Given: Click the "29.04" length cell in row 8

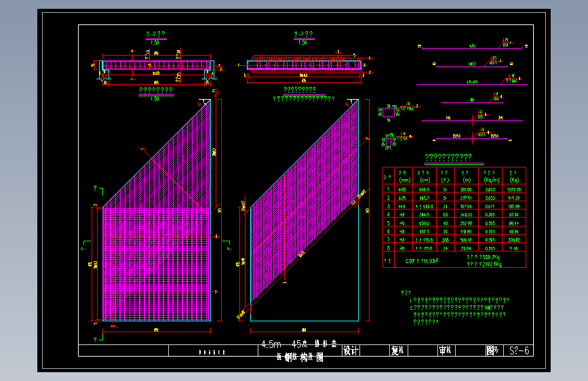Looking at the screenshot, I should [x=466, y=248].
